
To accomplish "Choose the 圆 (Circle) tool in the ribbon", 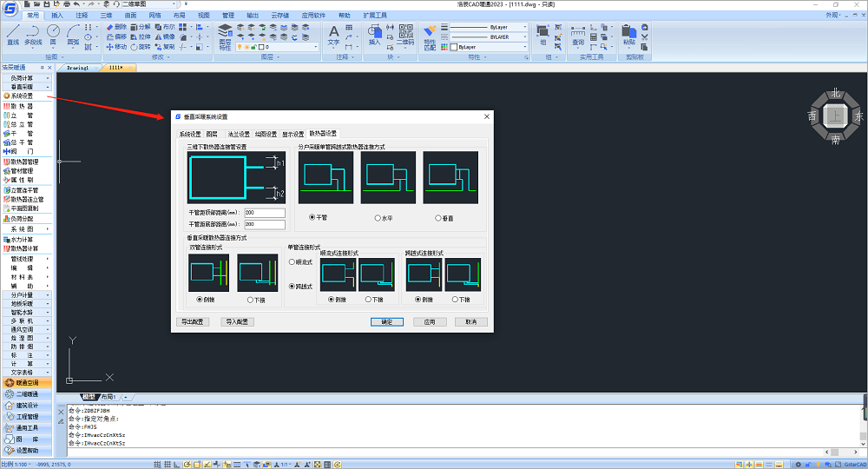I will 53,33.
